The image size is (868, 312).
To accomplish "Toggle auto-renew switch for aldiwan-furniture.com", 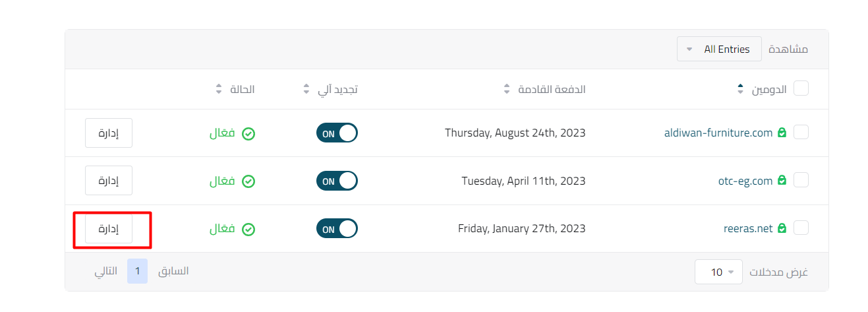I will (x=337, y=133).
